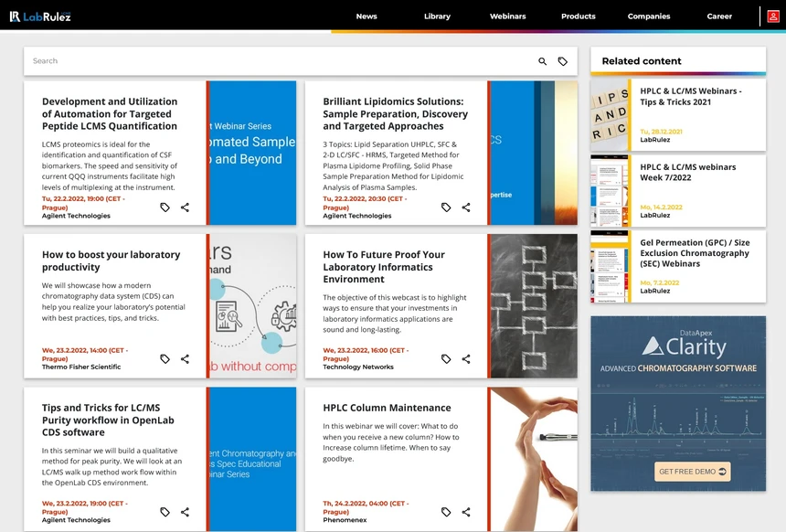Click tag icon on laboratory productivity card
Image resolution: width=786 pixels, height=532 pixels.
tap(165, 359)
